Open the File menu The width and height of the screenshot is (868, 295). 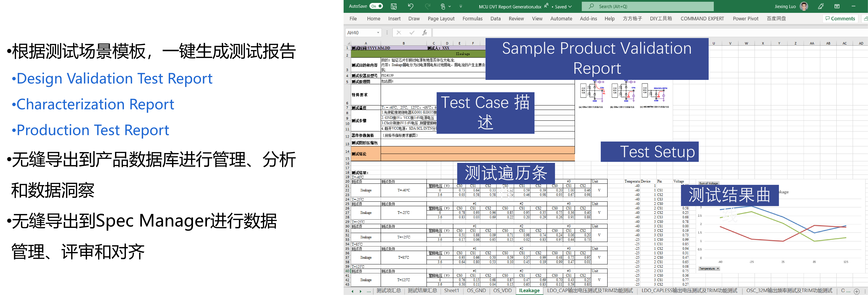[353, 19]
